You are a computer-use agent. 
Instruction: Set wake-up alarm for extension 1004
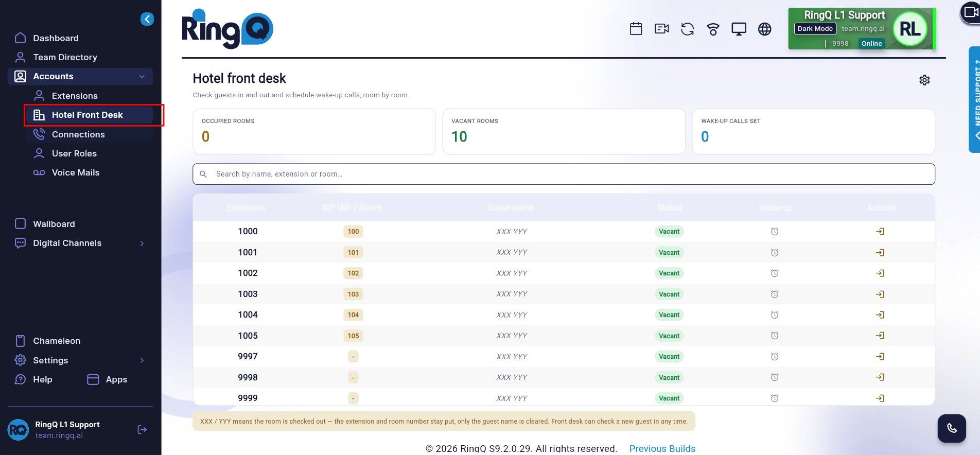pyautogui.click(x=775, y=315)
